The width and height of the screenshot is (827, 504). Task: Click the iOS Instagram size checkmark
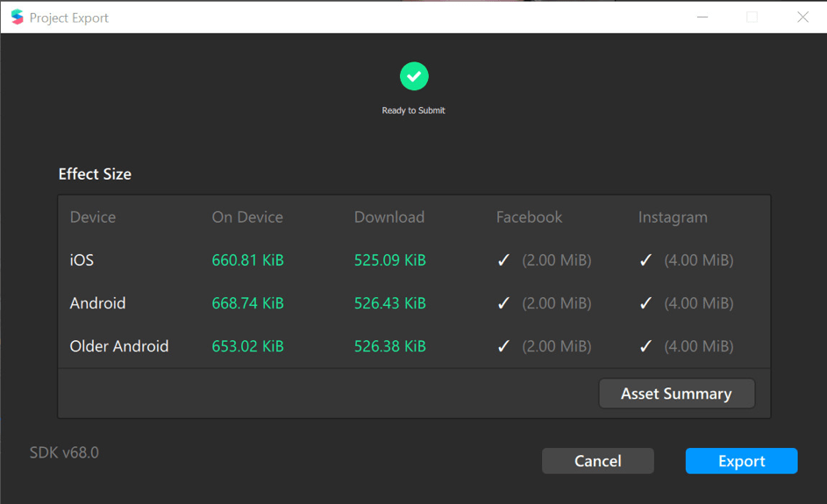pyautogui.click(x=645, y=260)
